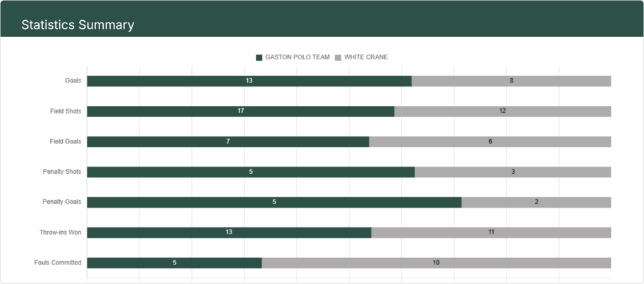Select the green Field Goals bar showing 7

click(228, 142)
